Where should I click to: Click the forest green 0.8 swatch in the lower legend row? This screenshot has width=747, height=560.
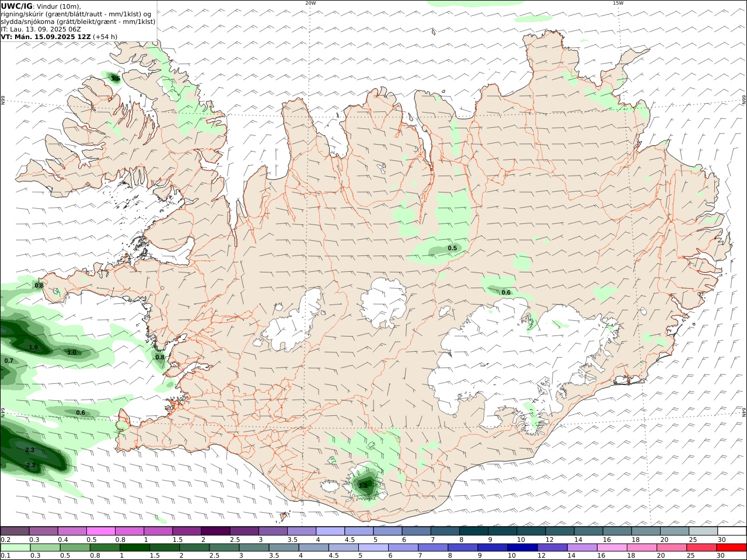click(105, 547)
